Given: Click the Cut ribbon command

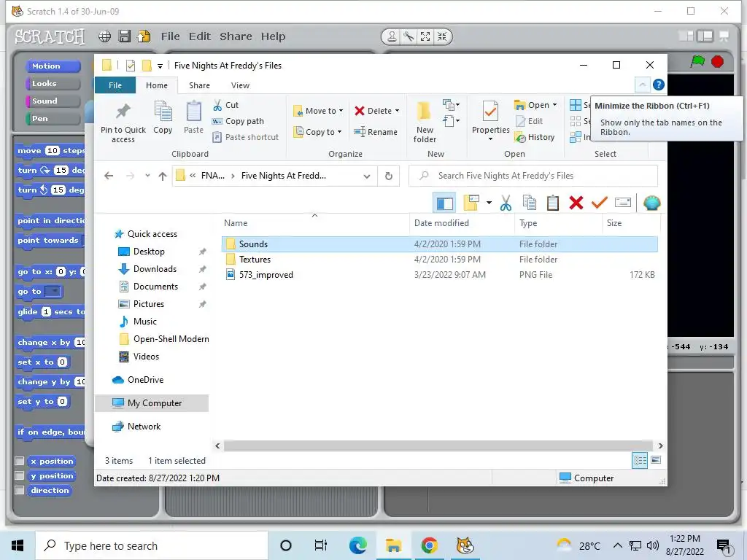Looking at the screenshot, I should [226, 105].
